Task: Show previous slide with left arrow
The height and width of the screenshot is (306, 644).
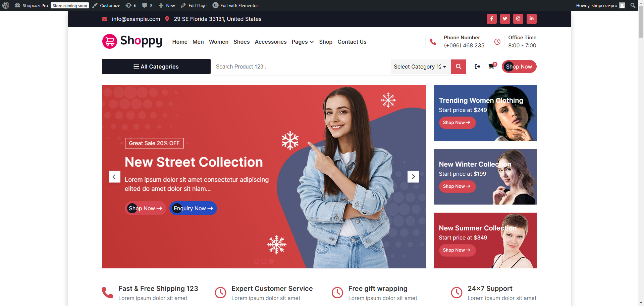Action: tap(114, 177)
